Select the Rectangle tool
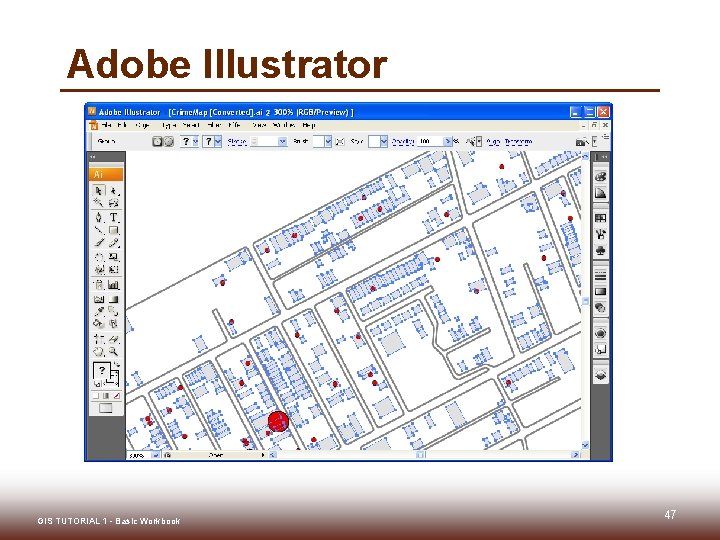The width and height of the screenshot is (720, 540). 113,230
